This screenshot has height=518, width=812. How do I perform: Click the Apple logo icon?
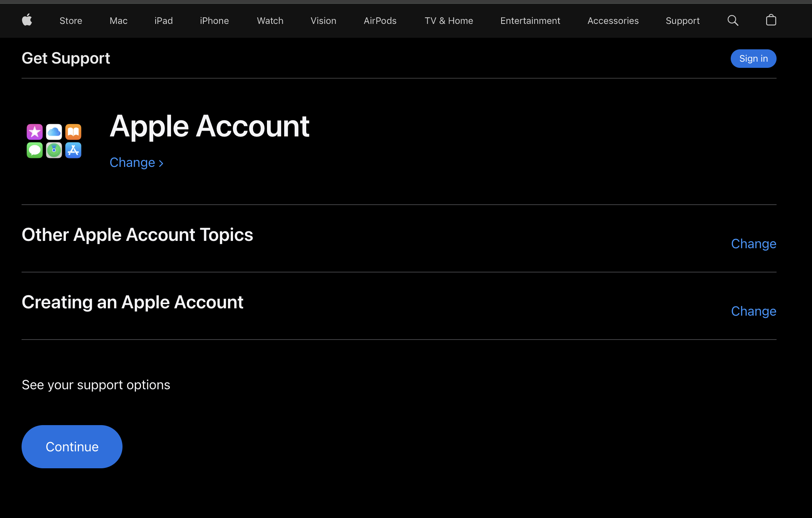(27, 20)
